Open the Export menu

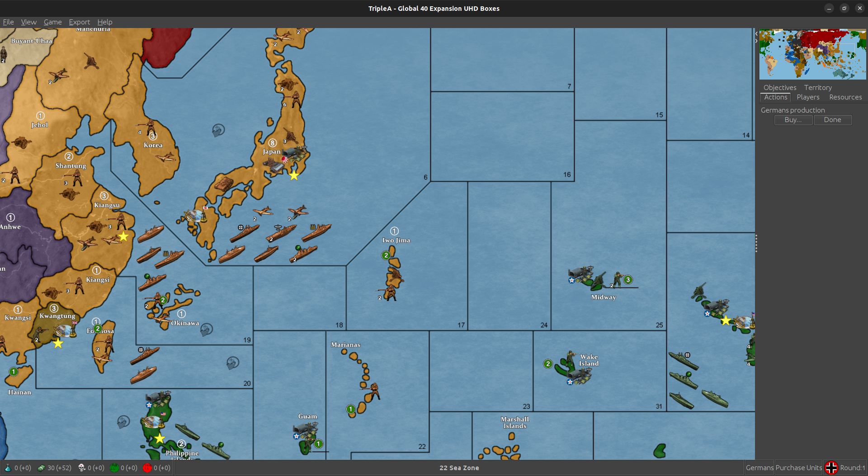[x=79, y=22]
